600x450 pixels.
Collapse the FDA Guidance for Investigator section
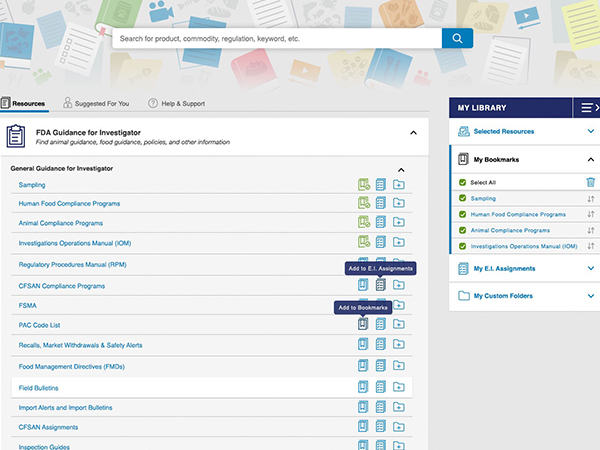[x=413, y=133]
